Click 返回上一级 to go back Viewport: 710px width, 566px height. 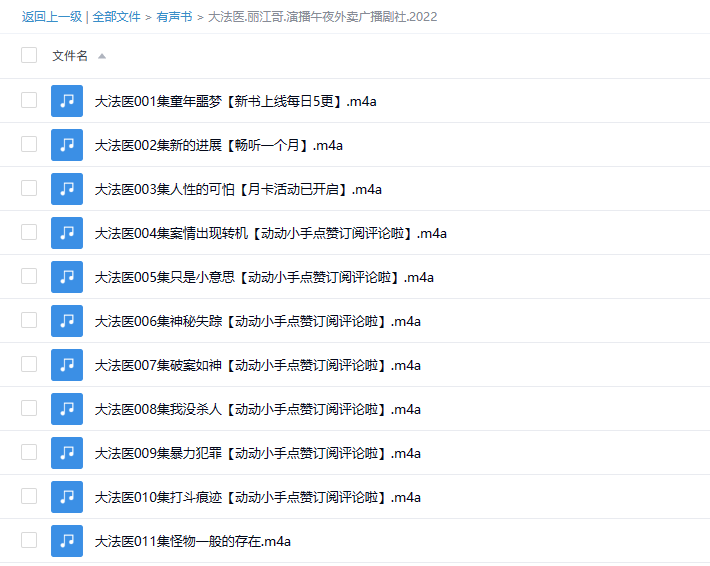click(51, 17)
